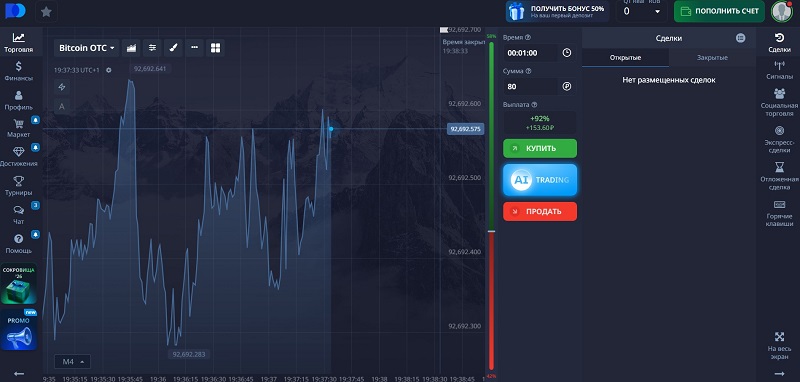Screen dimensions: 800x382
Task: Click the AI TRADING button
Action: (x=540, y=180)
